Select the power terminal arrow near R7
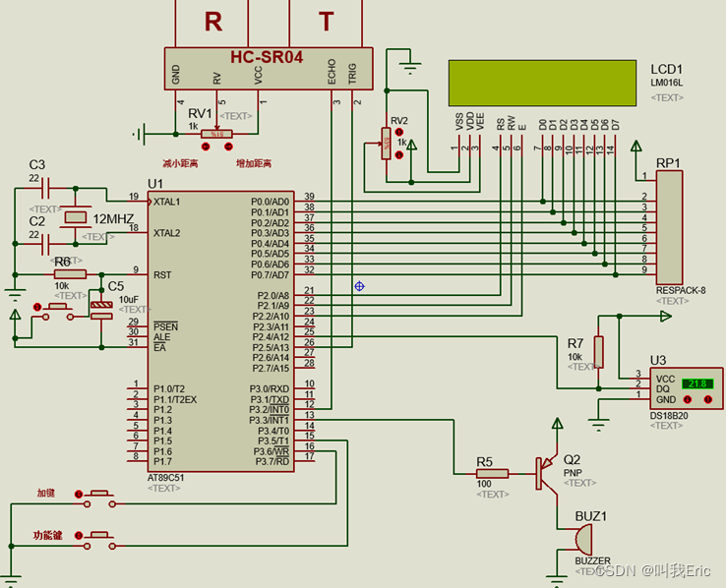The image size is (726, 588). pos(666,317)
